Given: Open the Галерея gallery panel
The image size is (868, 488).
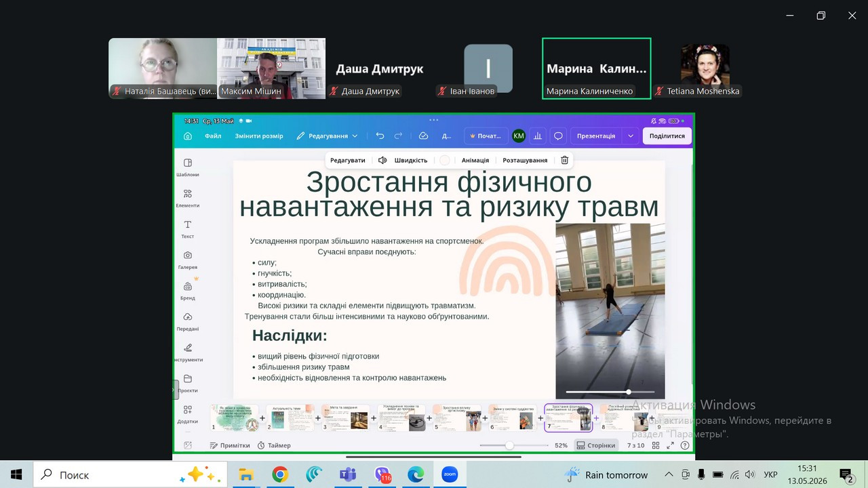Looking at the screenshot, I should click(188, 260).
